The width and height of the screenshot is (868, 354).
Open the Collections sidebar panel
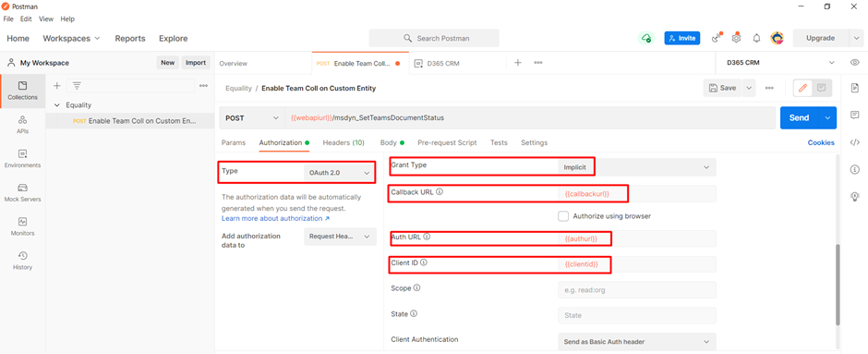pyautogui.click(x=23, y=91)
